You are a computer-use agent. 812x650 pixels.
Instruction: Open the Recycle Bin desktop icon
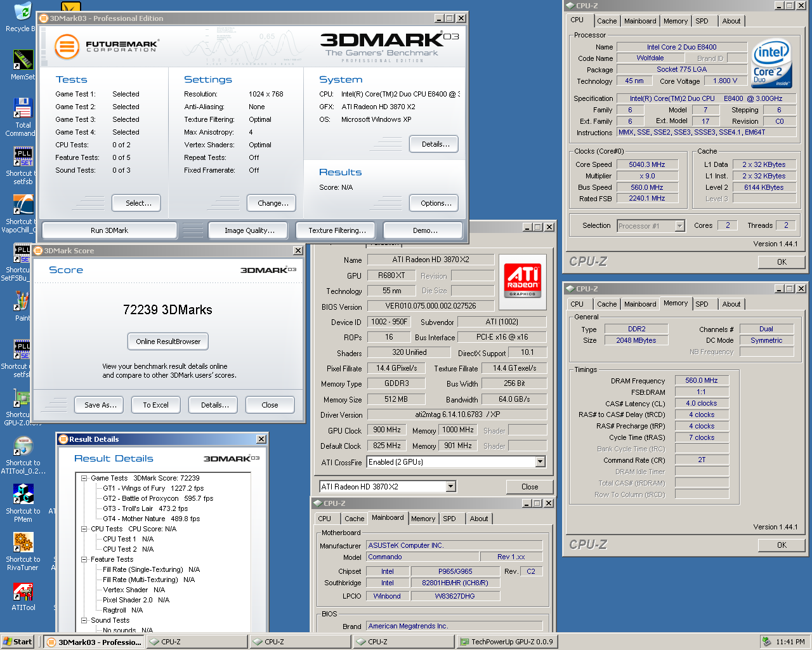(23, 11)
